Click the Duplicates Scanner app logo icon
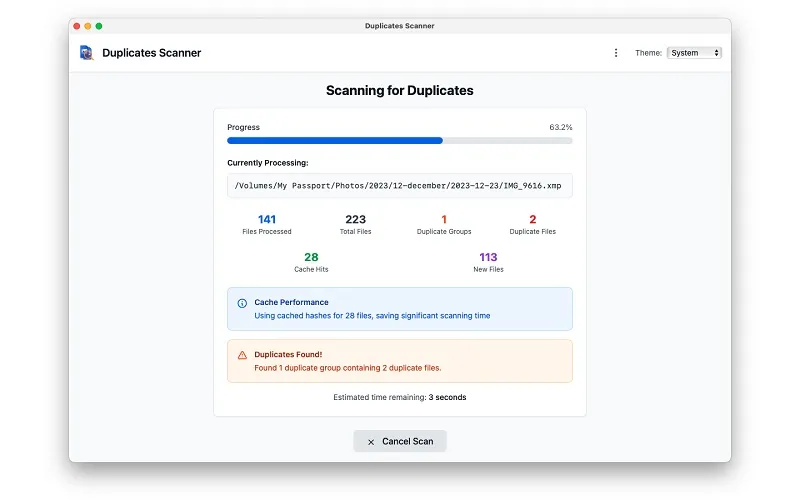This screenshot has width=800, height=500. (87, 53)
